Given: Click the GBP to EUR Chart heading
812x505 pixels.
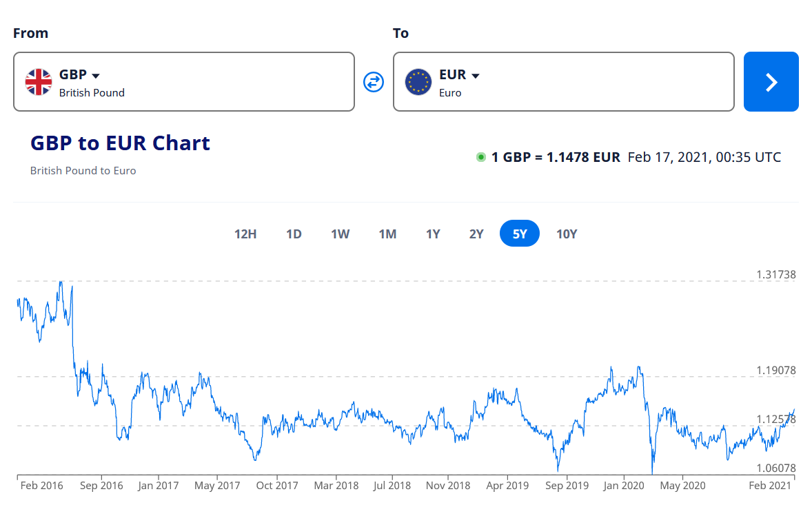Looking at the screenshot, I should pos(120,143).
